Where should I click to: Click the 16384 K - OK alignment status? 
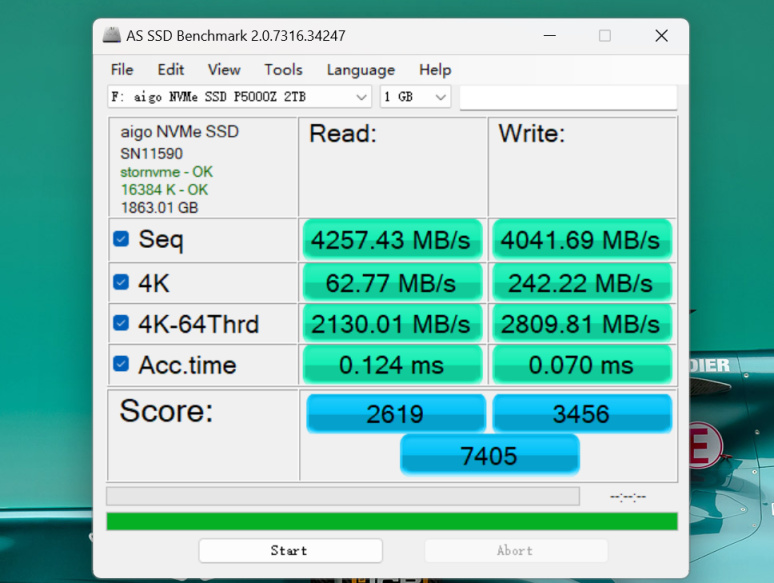164,190
